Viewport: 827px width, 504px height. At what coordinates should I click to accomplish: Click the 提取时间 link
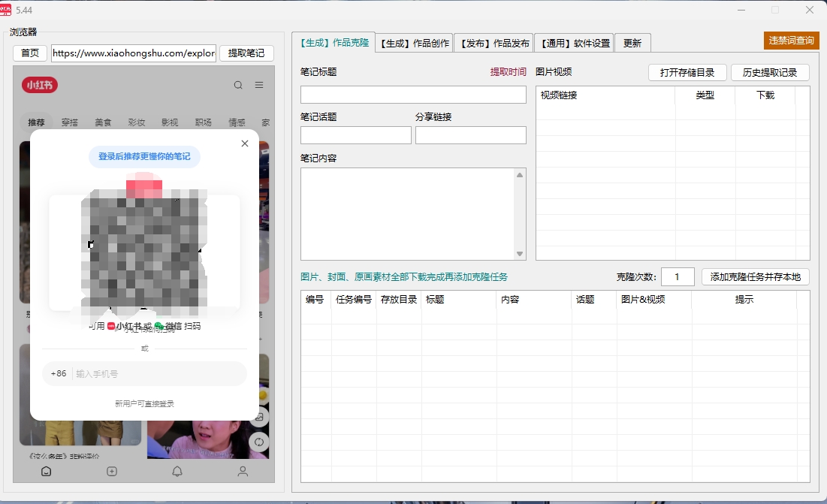pyautogui.click(x=508, y=71)
